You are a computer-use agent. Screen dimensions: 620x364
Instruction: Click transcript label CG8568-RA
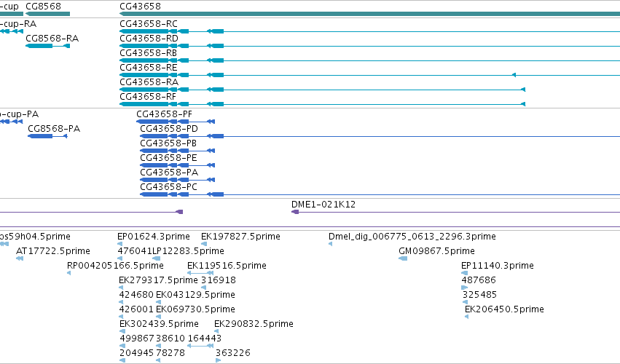pos(52,39)
